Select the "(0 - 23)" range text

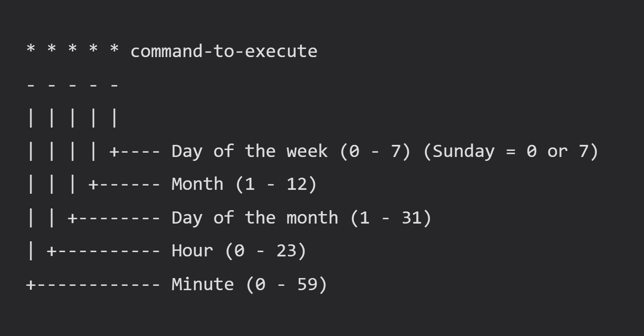point(266,251)
